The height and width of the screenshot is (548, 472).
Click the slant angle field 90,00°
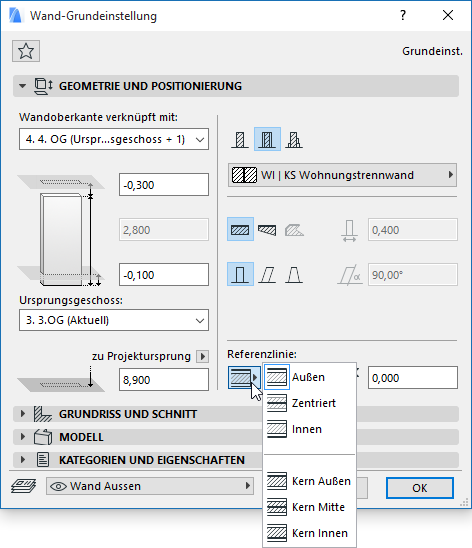coord(413,275)
